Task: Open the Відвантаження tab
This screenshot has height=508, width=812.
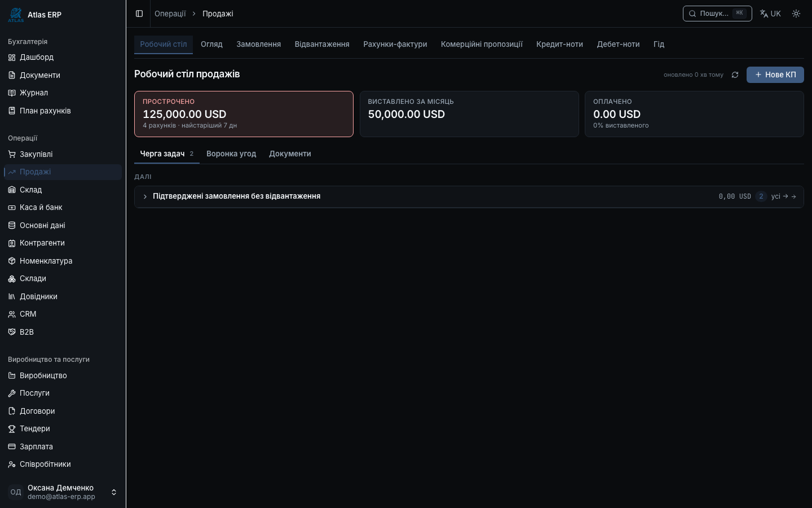Action: point(322,44)
